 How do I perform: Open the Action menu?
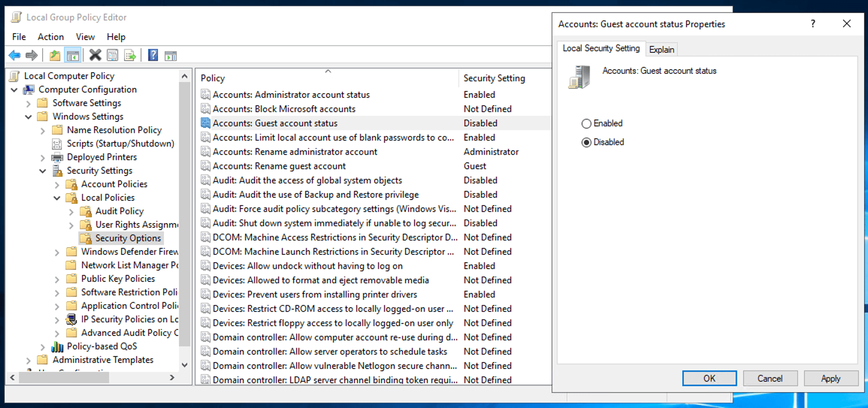[50, 36]
